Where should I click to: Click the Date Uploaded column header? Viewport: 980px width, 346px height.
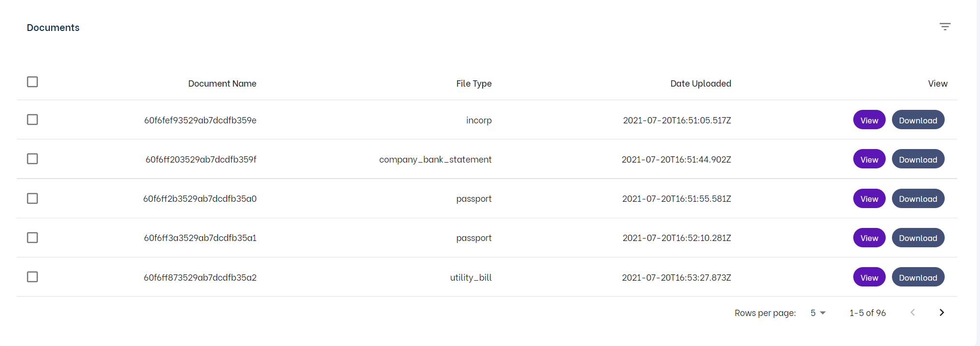pos(700,83)
